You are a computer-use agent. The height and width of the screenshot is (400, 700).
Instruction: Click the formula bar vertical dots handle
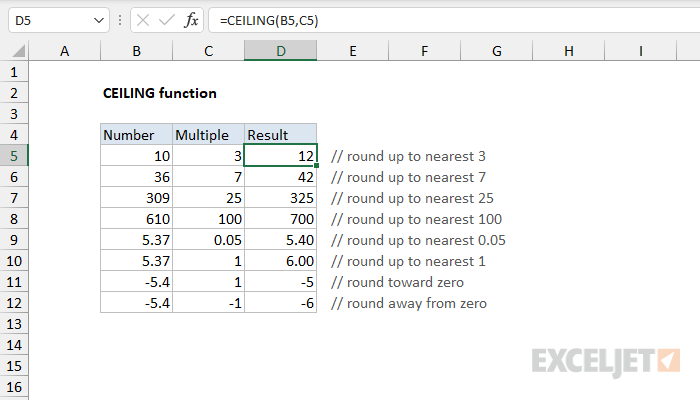[x=120, y=21]
